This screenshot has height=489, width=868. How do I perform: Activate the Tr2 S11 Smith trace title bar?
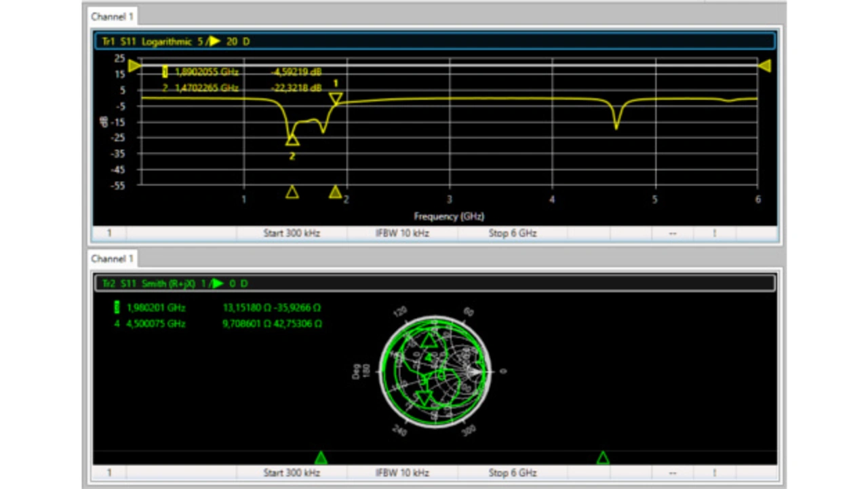(x=434, y=283)
